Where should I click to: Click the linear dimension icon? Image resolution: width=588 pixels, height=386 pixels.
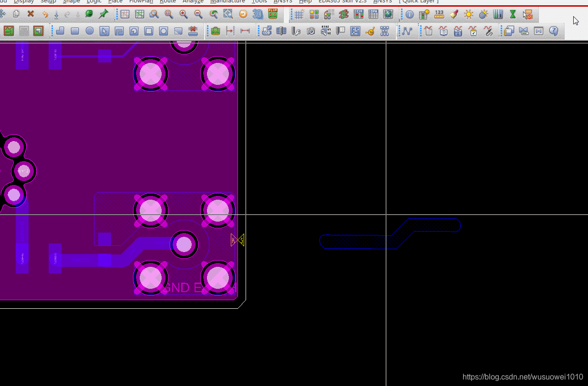[245, 31]
